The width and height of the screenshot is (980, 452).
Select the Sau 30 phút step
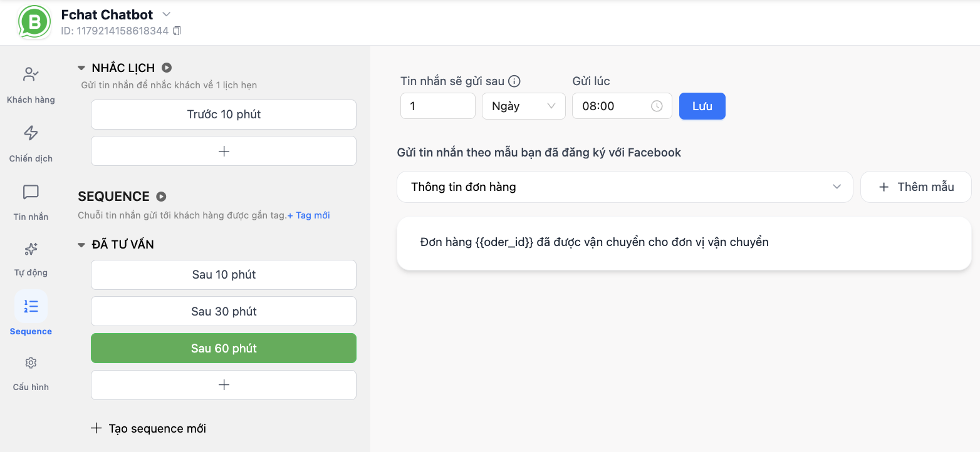pos(224,312)
